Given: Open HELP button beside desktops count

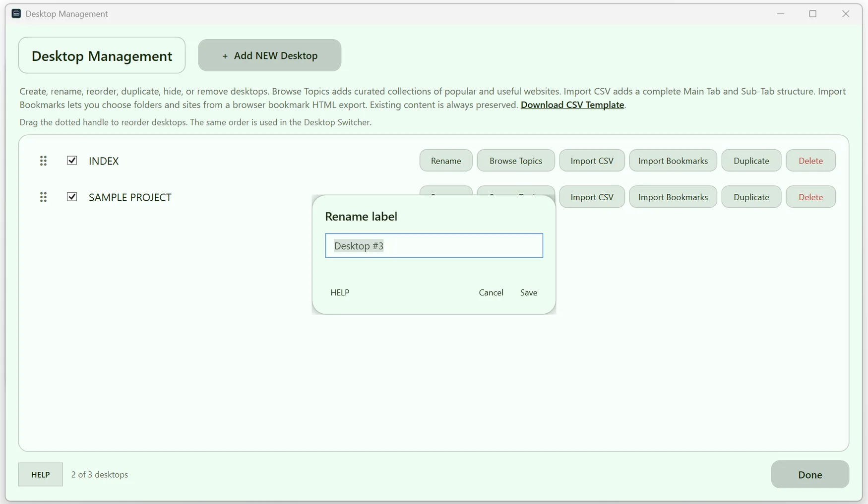Looking at the screenshot, I should (41, 474).
